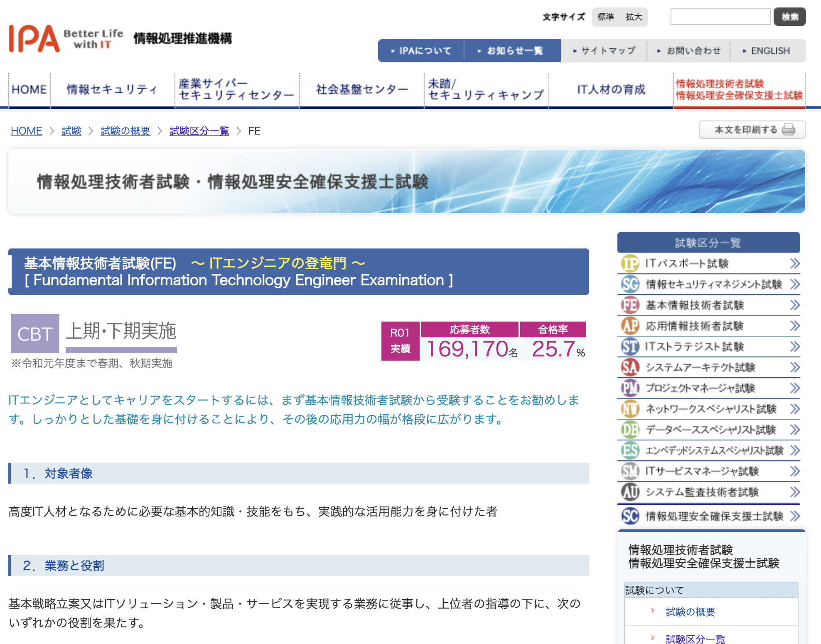Set text size to 拡大
This screenshot has width=821, height=644.
634,17
